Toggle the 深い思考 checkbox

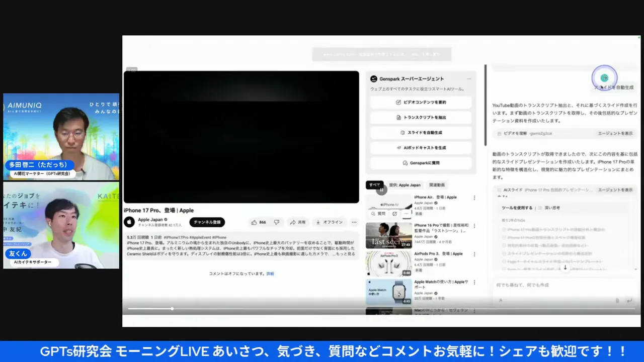pos(540,208)
